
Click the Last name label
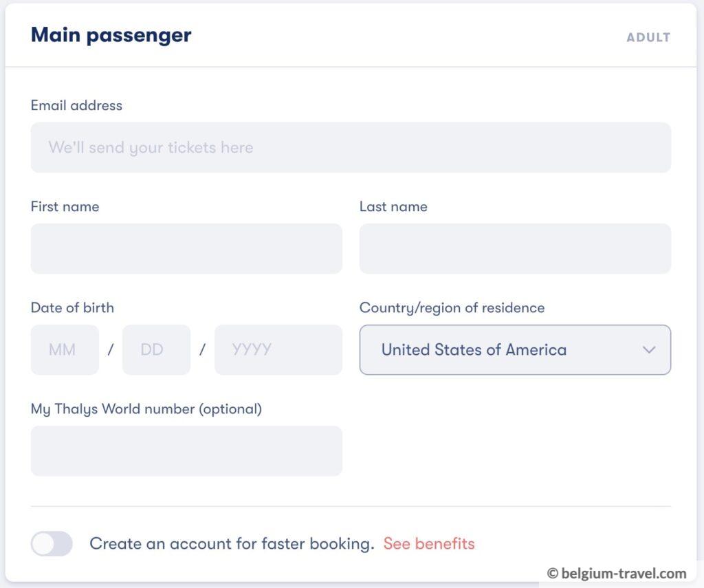tap(393, 206)
